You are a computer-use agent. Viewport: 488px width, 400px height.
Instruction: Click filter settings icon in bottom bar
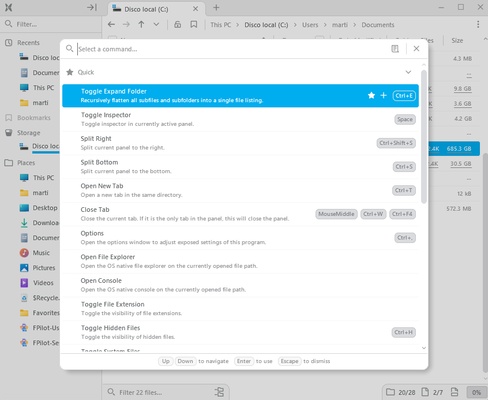219,392
